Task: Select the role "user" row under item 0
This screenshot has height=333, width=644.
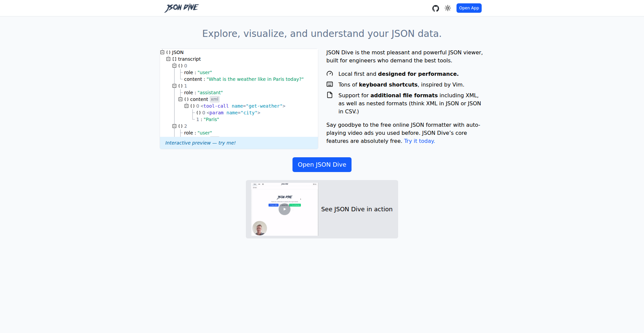Action: tap(198, 72)
